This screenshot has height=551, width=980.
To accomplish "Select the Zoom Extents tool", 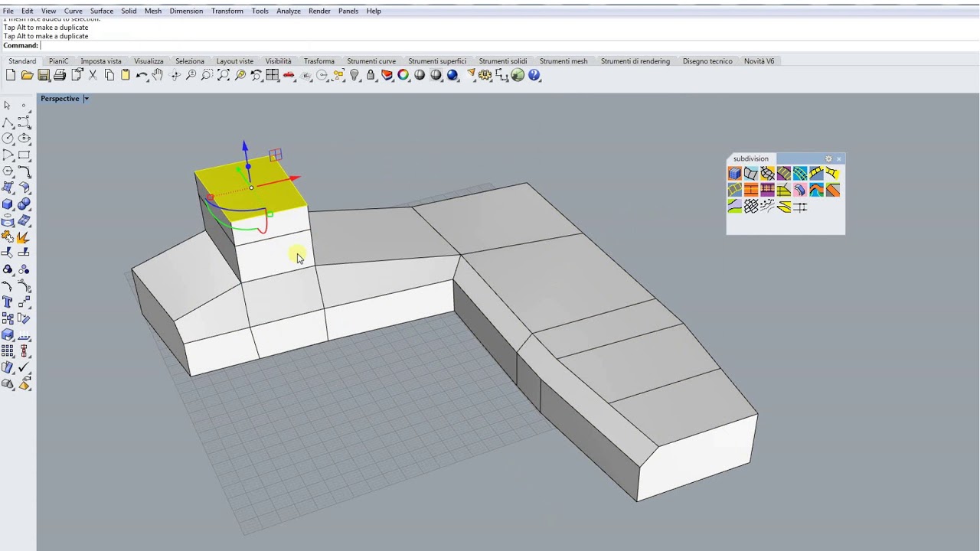I will point(224,75).
